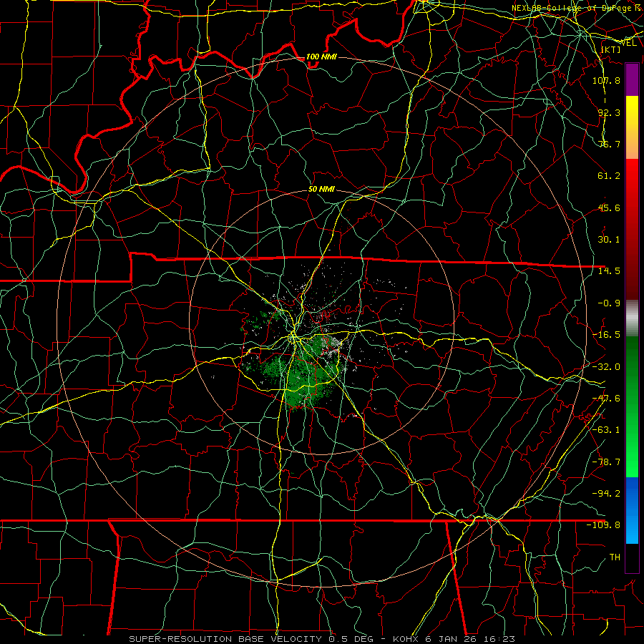The image size is (644, 644).
Task: Select the -109.8 velocity legend value
Action: [603, 525]
